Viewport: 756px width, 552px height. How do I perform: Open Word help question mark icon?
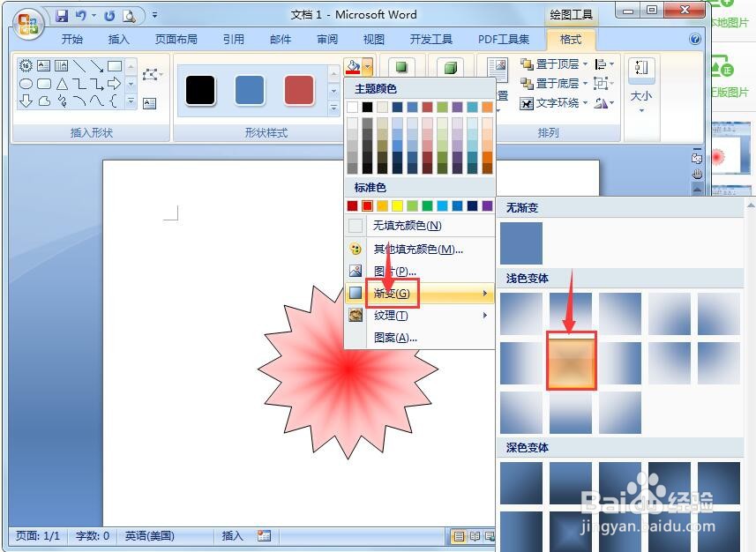pos(695,39)
